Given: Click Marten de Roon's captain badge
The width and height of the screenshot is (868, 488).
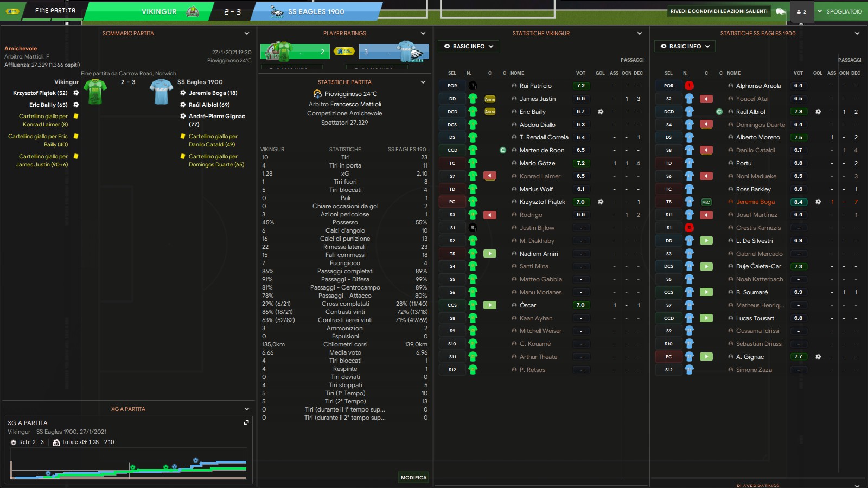Looking at the screenshot, I should (503, 150).
